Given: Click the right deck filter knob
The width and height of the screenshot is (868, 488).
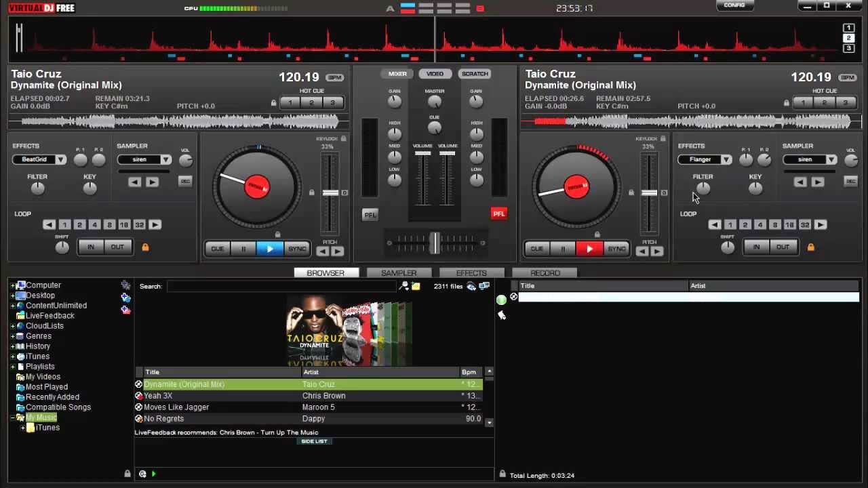Looking at the screenshot, I should pyautogui.click(x=703, y=188).
